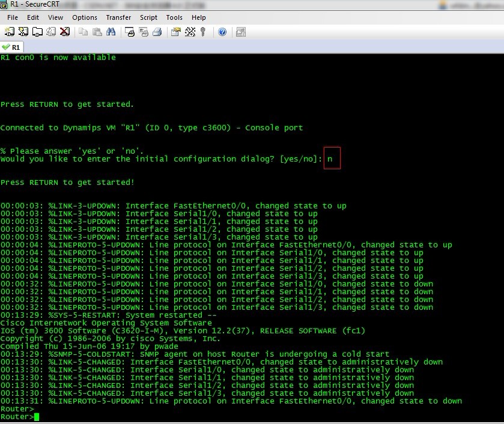
Task: Select the Tools menu
Action: [x=174, y=17]
